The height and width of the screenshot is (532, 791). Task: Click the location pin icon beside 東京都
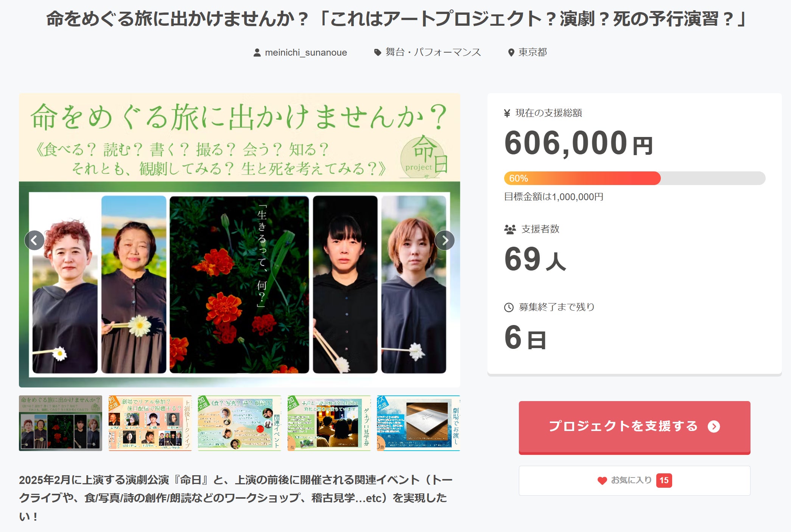(511, 53)
